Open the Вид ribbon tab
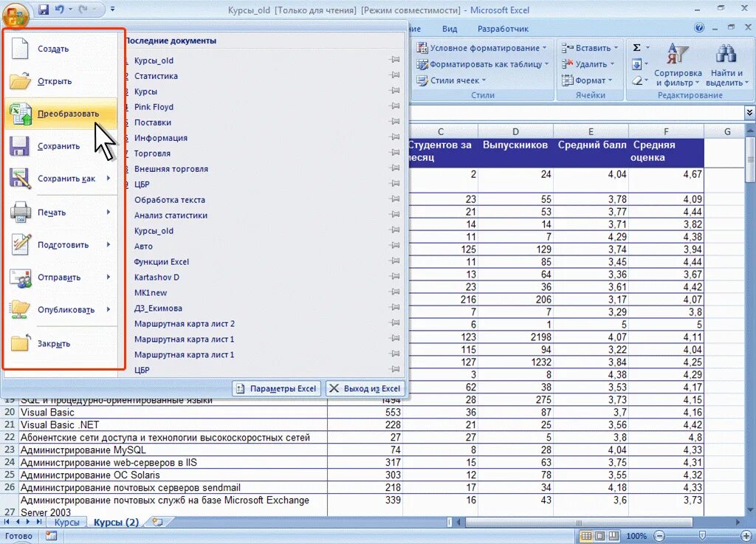This screenshot has width=756, height=544. [x=450, y=29]
